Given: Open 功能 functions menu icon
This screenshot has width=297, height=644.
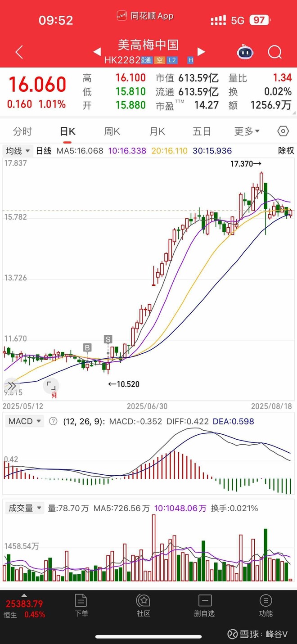Looking at the screenshot, I should [x=265, y=605].
